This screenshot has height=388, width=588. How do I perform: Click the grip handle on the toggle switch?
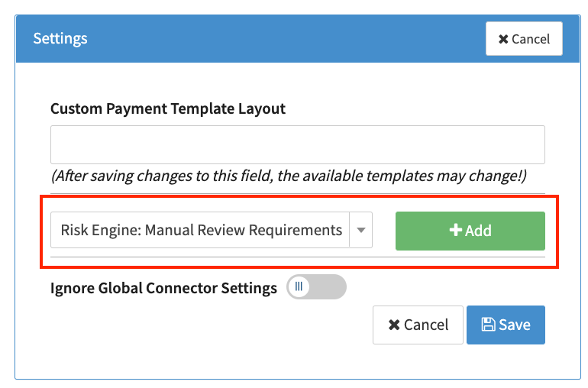coord(299,287)
